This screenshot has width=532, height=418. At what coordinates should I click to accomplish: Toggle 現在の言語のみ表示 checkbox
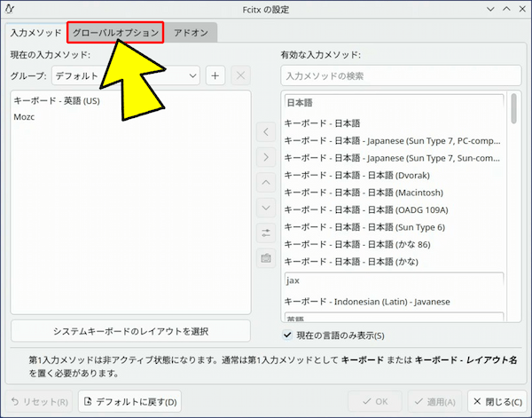[287, 335]
